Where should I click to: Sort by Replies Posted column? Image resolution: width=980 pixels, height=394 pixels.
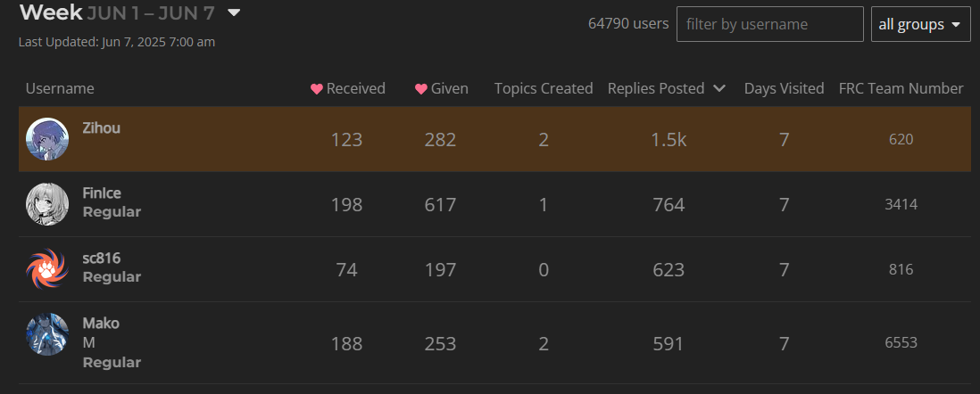656,88
